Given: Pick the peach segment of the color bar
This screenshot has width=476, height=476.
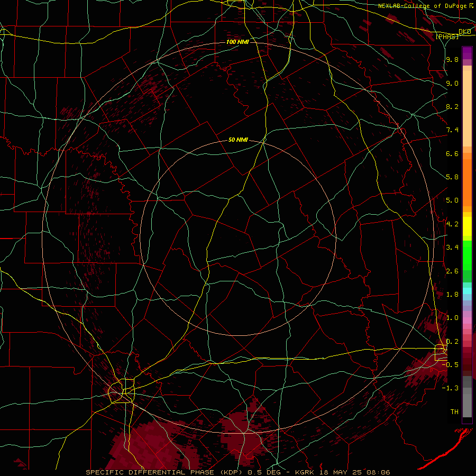Looking at the screenshot, I should [467, 106].
